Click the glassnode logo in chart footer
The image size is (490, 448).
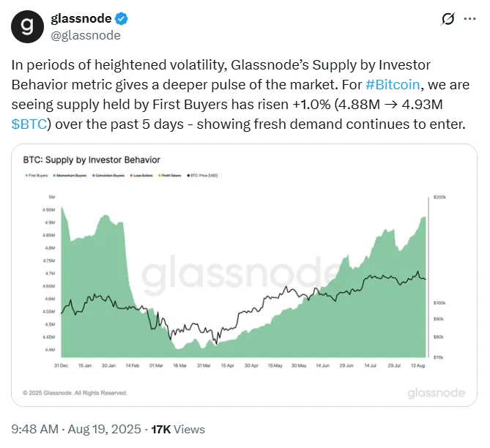437,393
